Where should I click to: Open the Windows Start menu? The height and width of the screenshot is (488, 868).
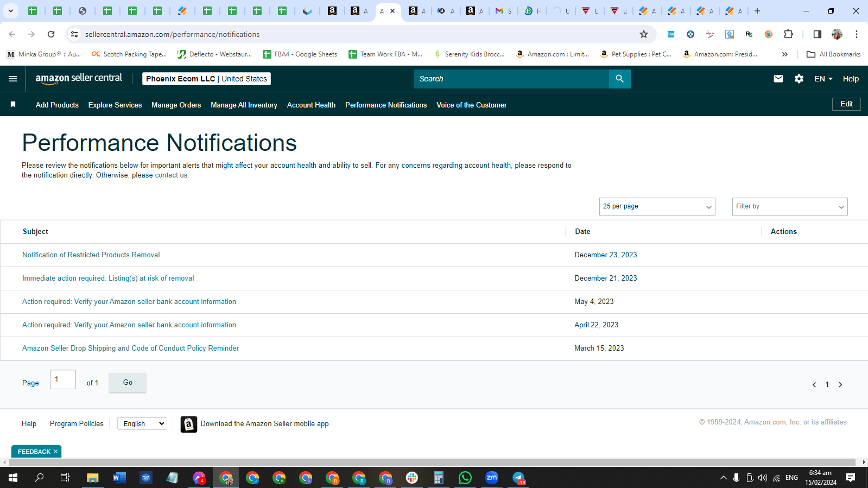(13, 478)
